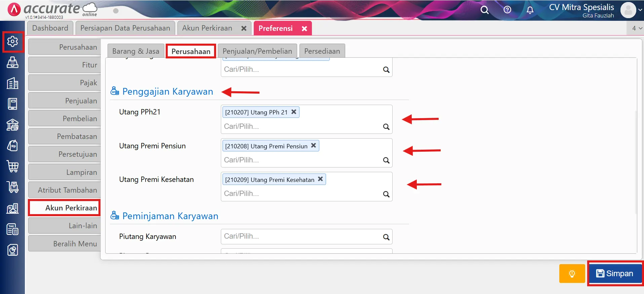Open the settings gear icon in sidebar
The width and height of the screenshot is (644, 294).
pyautogui.click(x=12, y=42)
